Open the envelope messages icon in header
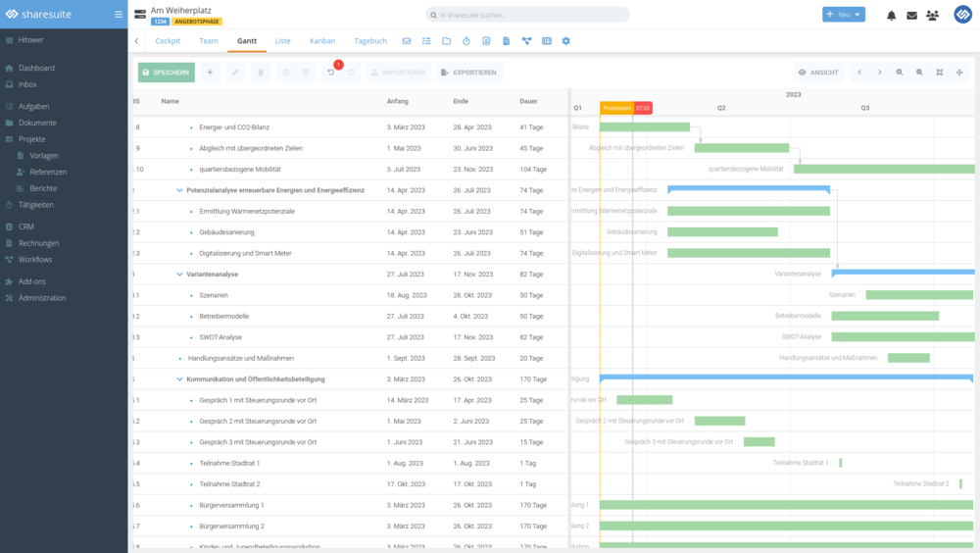 pyautogui.click(x=911, y=15)
